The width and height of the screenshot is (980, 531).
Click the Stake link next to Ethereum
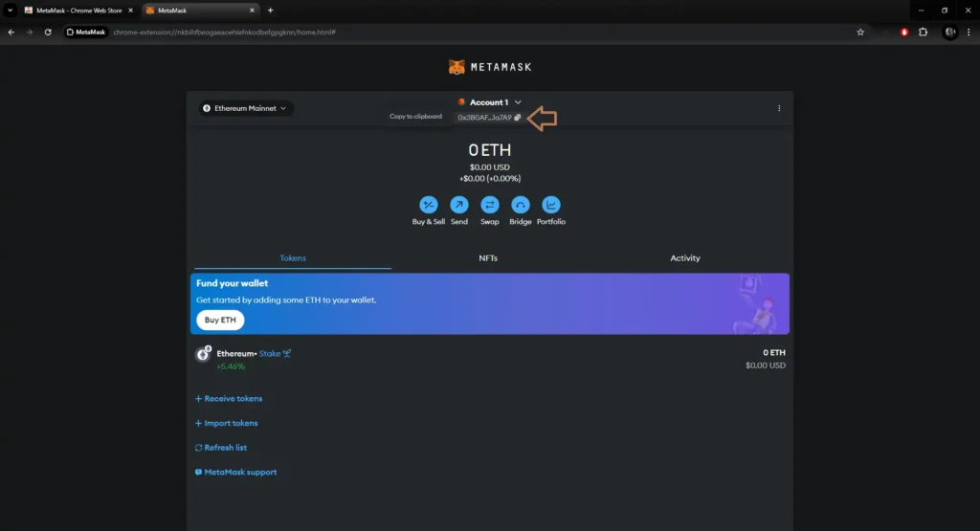click(275, 354)
